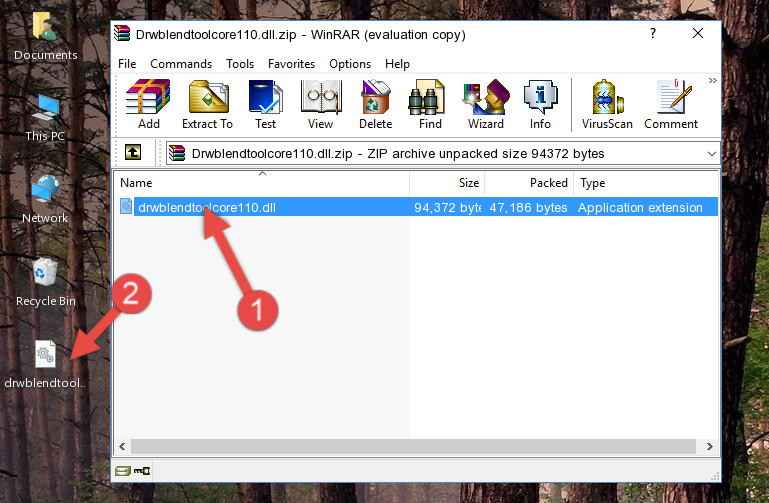
Task: Click the drive icon in status bar
Action: click(x=123, y=471)
